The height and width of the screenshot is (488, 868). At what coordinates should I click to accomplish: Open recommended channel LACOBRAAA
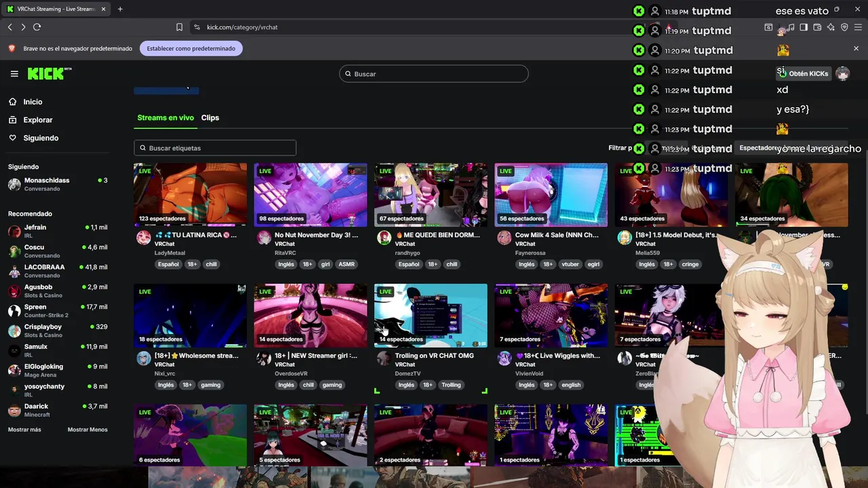(58, 270)
